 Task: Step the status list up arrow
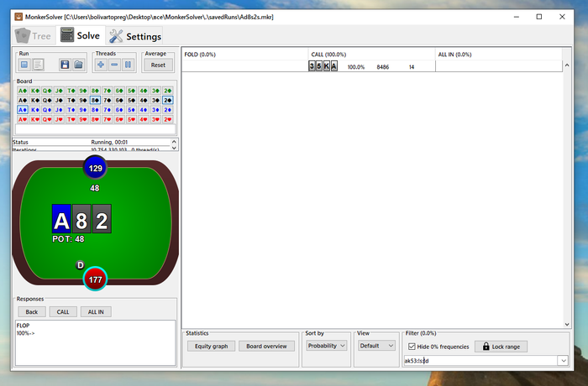(174, 142)
